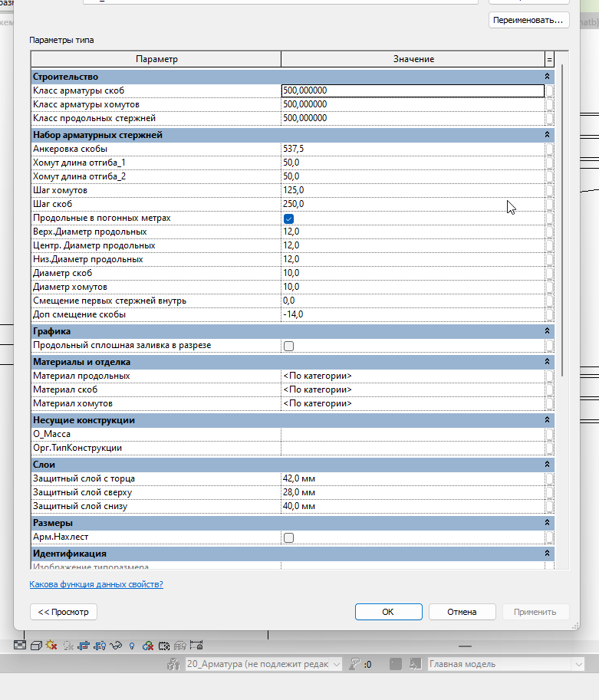Collapse the Слои group
Viewport: 599px width, 700px height.
[x=547, y=465]
